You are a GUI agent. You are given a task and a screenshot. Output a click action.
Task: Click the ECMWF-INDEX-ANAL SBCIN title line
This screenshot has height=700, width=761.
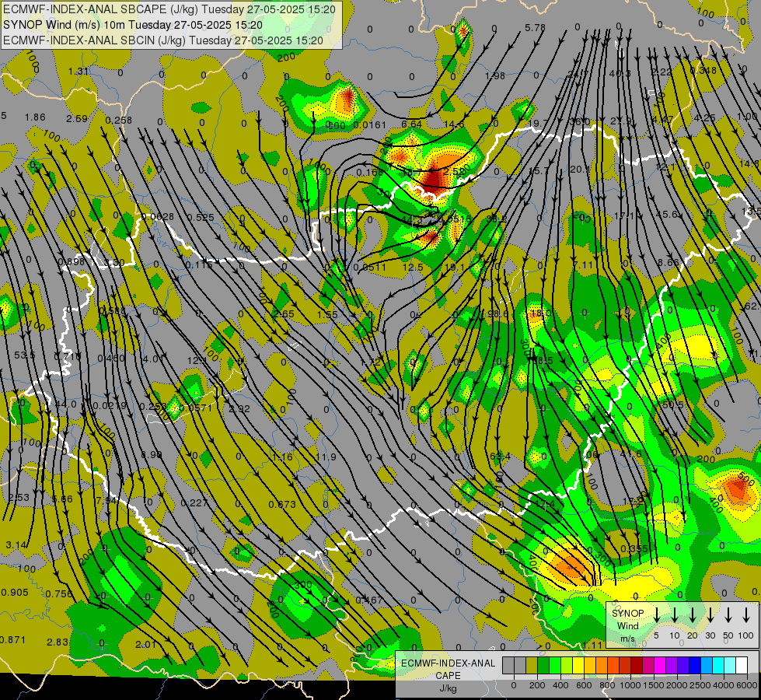[163, 40]
